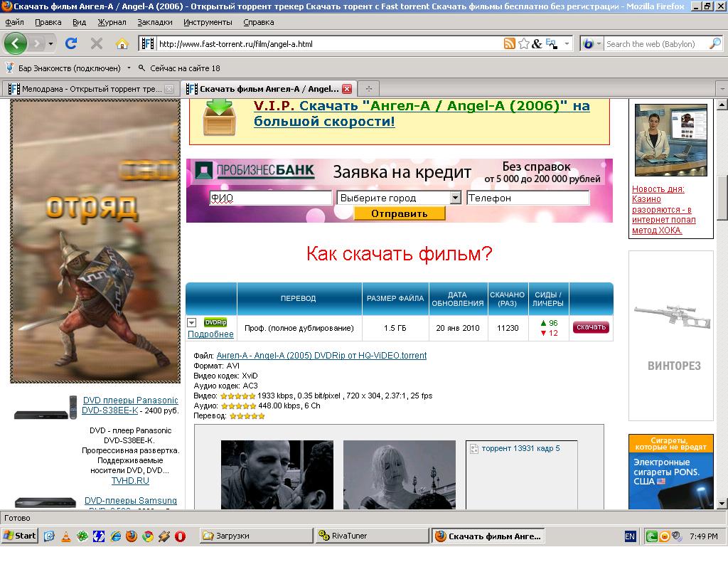Bookmark this page with the star icon
This screenshot has width=728, height=562.
[524, 43]
